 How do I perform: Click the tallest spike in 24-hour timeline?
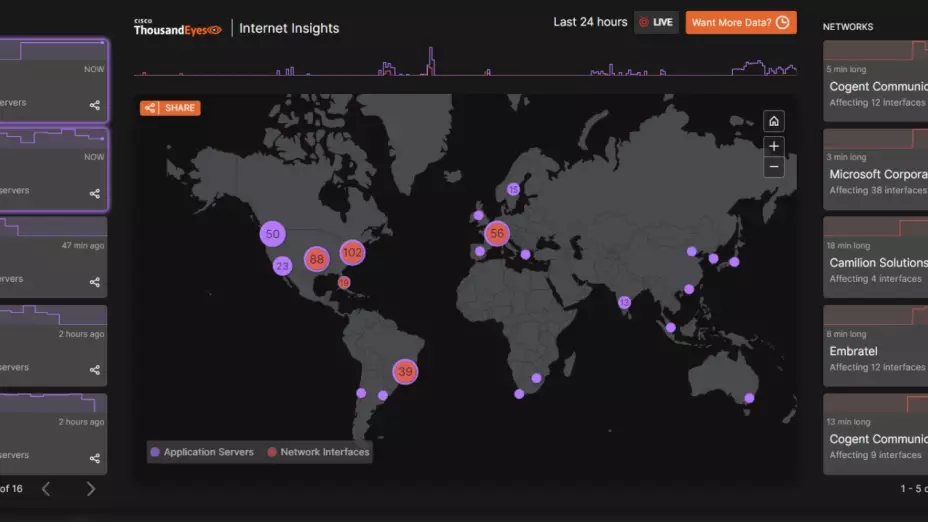point(431,60)
